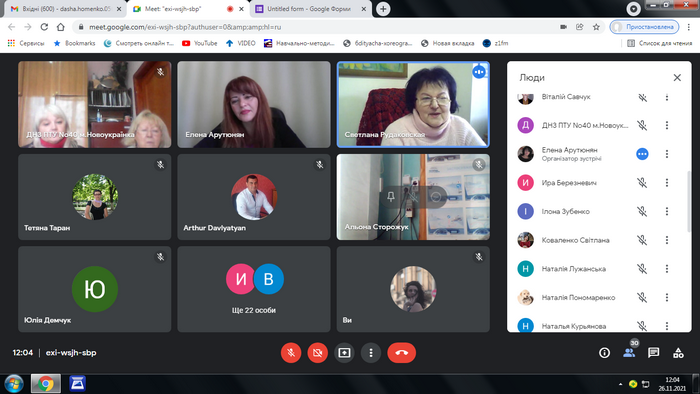Mute Наталія Пономаренко in people list
The height and width of the screenshot is (394, 700).
coord(642,297)
